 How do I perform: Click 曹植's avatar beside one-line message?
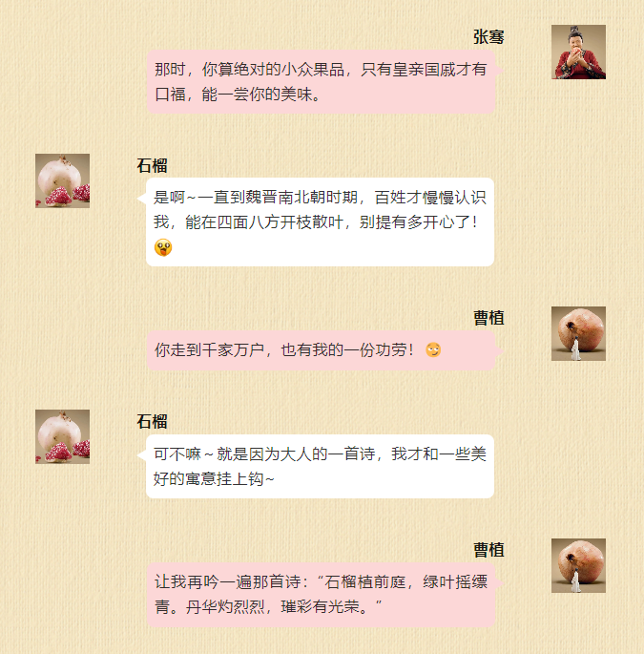[x=578, y=333]
